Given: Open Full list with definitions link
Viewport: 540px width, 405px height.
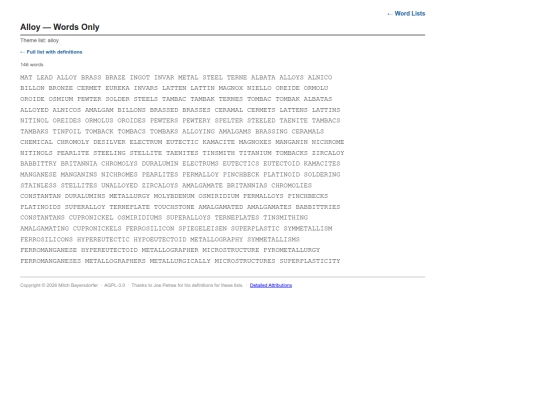Looking at the screenshot, I should click(51, 52).
